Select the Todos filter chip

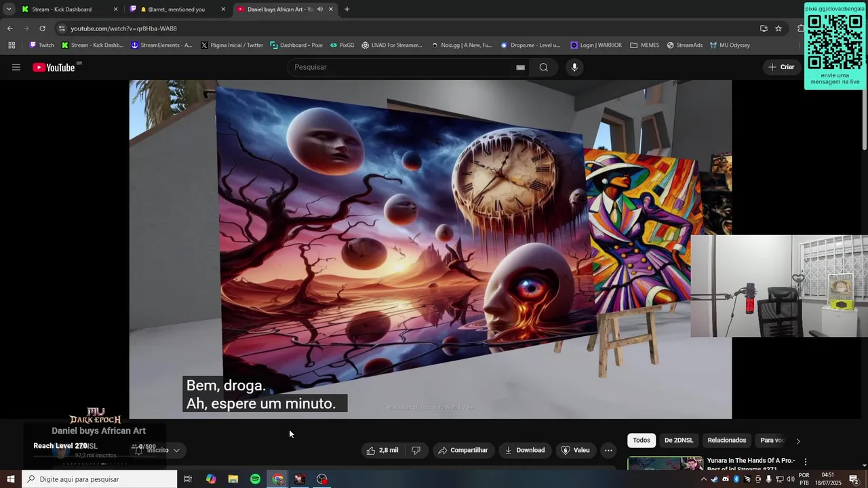coord(642,441)
